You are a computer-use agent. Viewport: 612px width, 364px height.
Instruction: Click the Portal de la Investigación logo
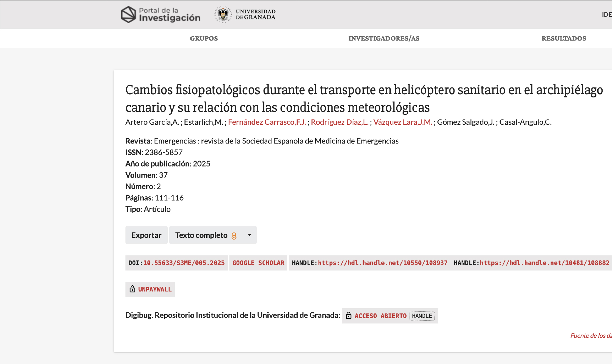(x=161, y=14)
